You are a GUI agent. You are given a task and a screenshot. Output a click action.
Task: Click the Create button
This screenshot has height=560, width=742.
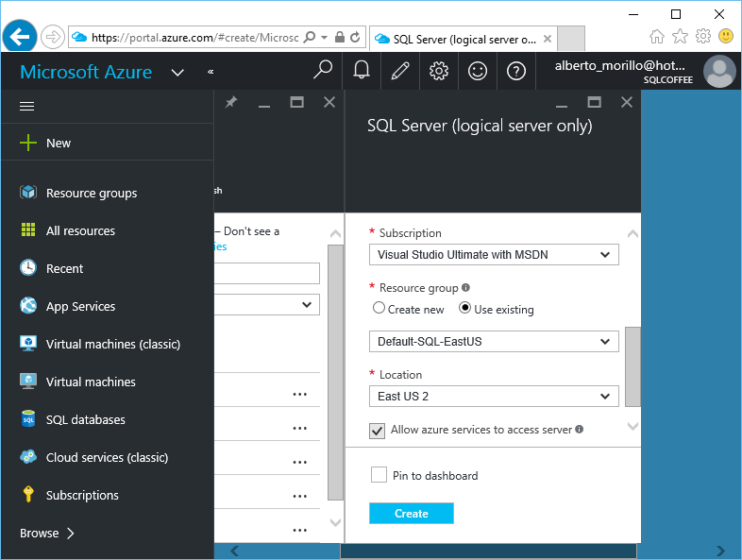coord(412,513)
